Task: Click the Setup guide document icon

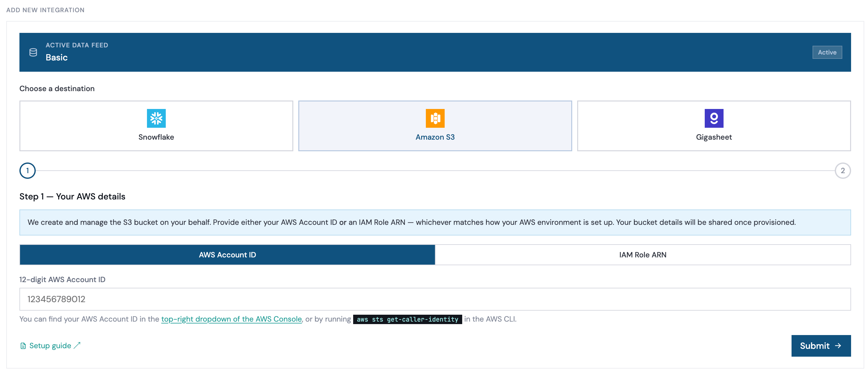Action: tap(23, 346)
